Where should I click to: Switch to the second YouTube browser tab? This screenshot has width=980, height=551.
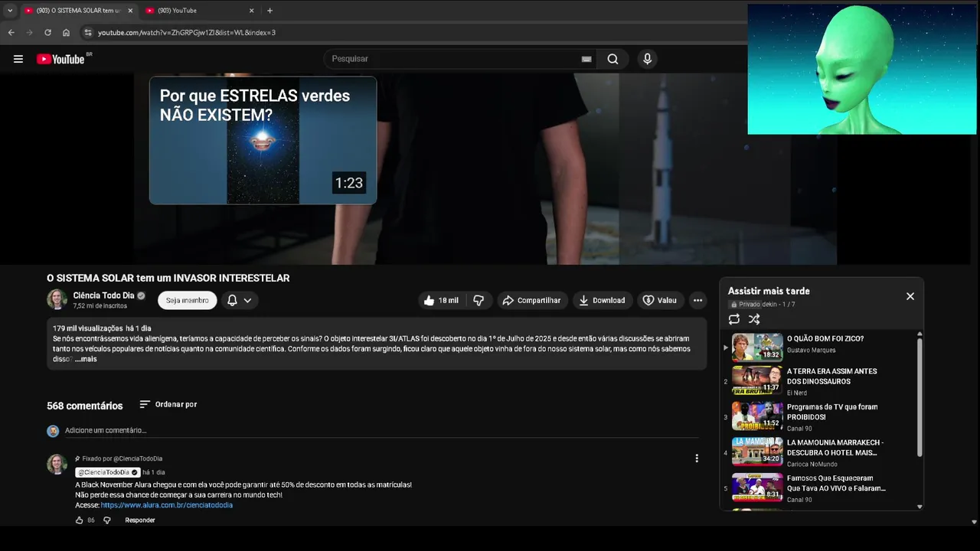[x=199, y=11]
